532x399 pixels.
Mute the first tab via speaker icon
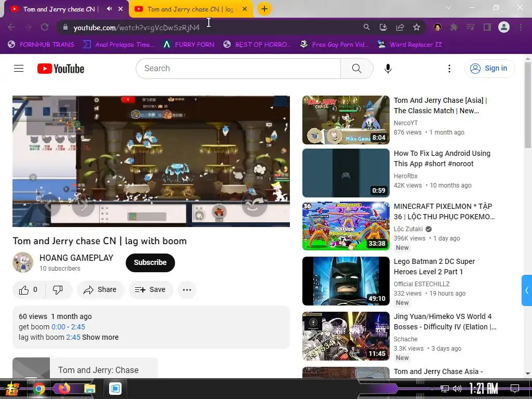[109, 9]
